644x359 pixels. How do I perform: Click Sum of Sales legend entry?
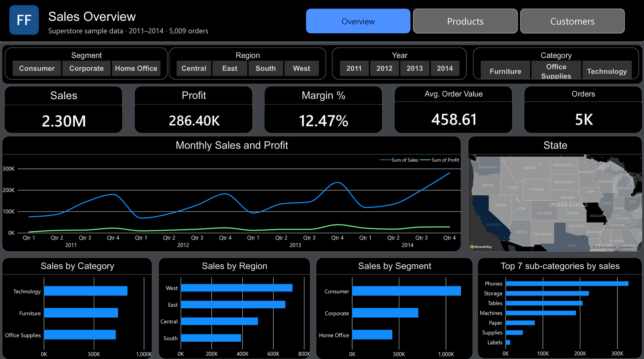pyautogui.click(x=399, y=160)
